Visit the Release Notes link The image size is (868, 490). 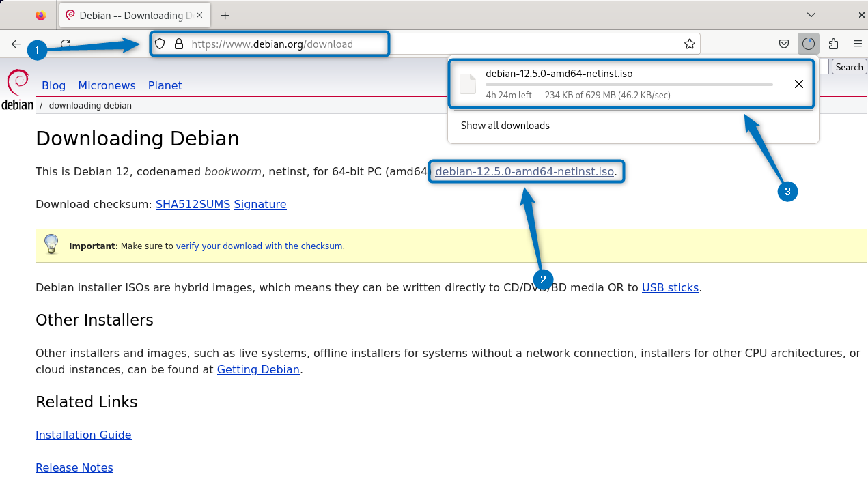point(74,467)
